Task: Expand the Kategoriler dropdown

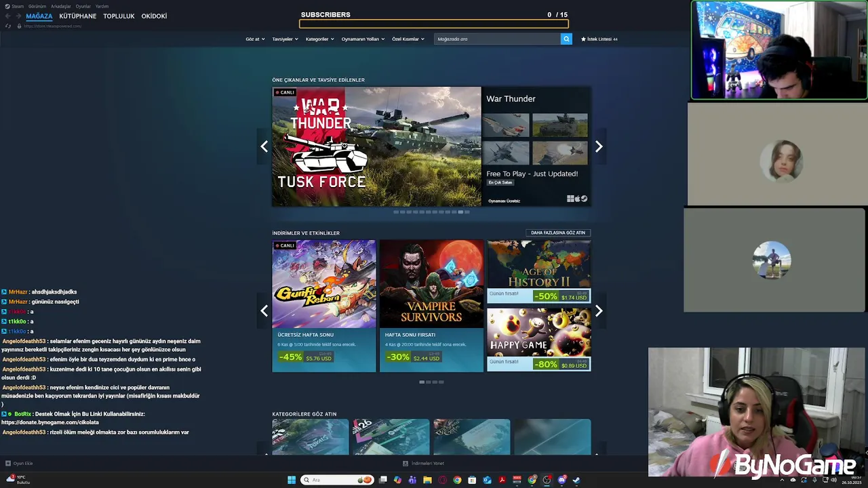Action: coord(320,39)
